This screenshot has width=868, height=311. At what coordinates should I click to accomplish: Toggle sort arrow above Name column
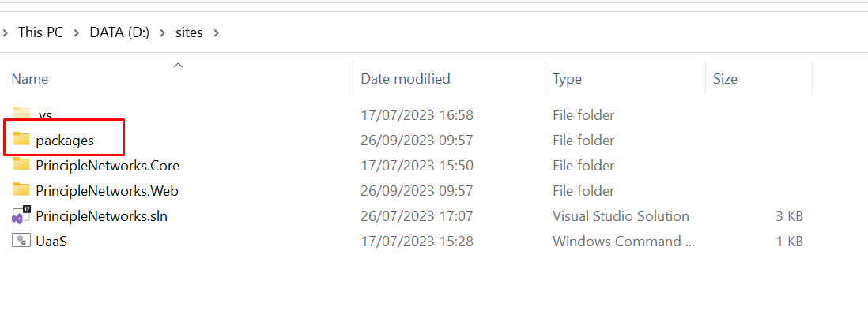pos(178,65)
